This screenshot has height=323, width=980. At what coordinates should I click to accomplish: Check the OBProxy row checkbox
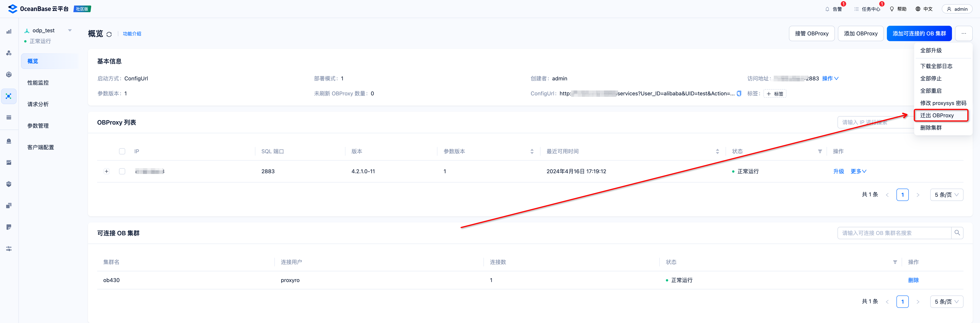point(122,171)
